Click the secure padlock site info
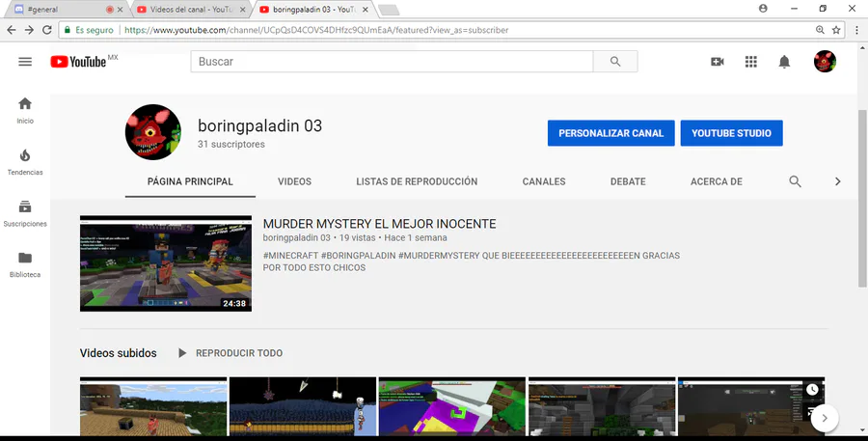 click(x=68, y=30)
